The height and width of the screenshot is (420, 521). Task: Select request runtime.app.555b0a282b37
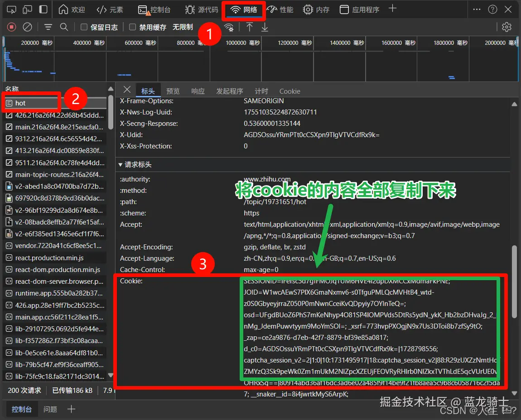[54, 293]
